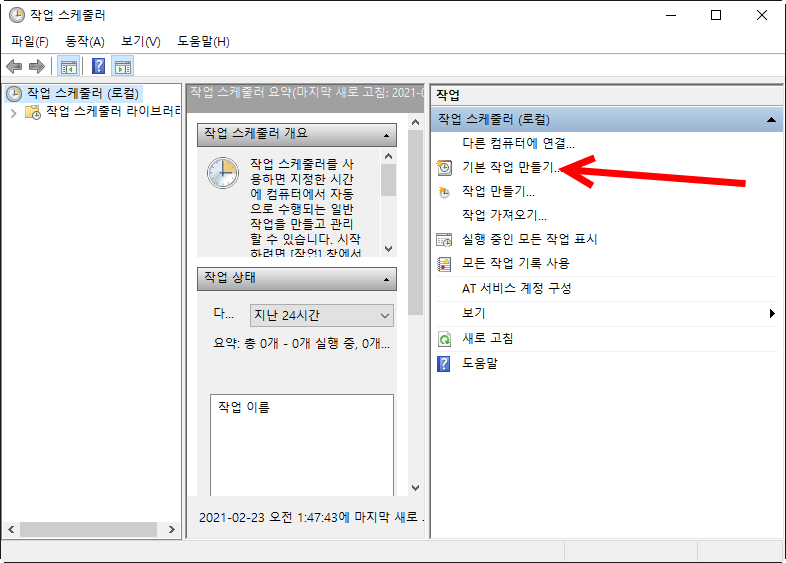Maximize the 작업 스케줄러 window

coord(716,15)
